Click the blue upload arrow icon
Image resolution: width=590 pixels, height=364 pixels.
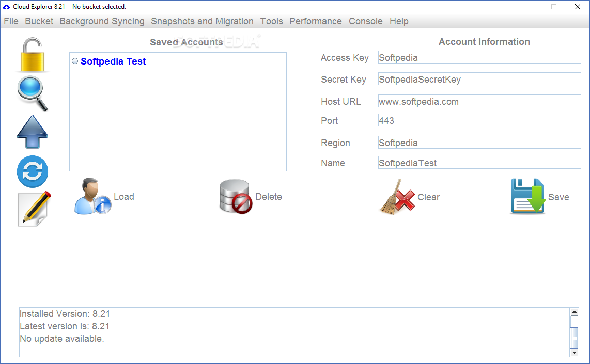click(33, 132)
